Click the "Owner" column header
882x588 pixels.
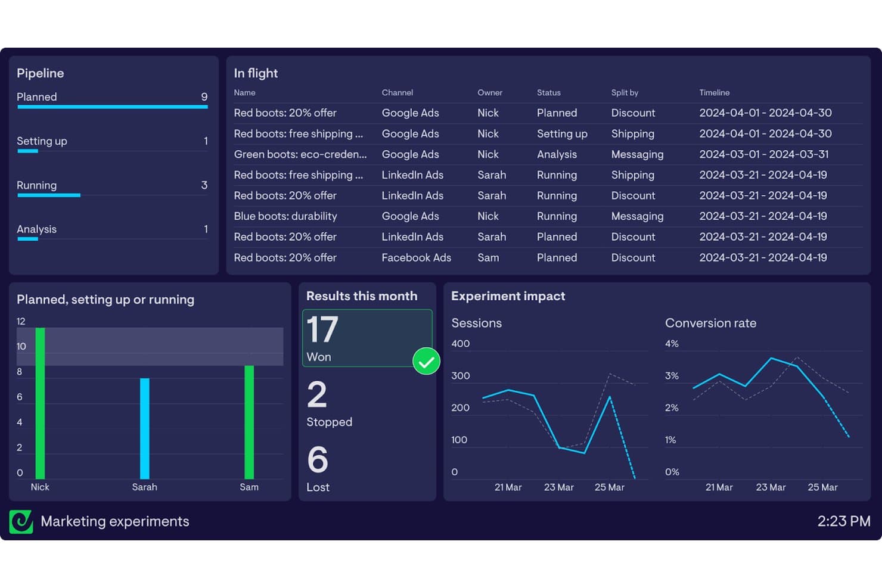click(490, 92)
